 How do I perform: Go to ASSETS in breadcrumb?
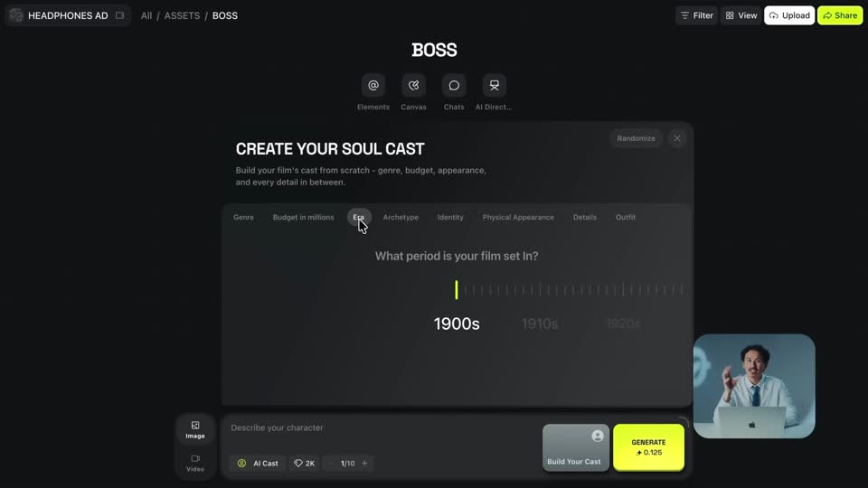182,15
